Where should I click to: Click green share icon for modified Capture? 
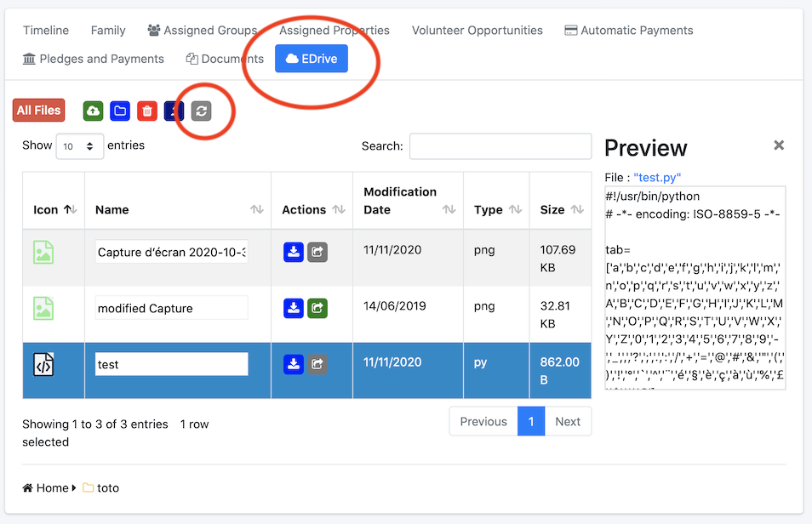click(x=317, y=308)
